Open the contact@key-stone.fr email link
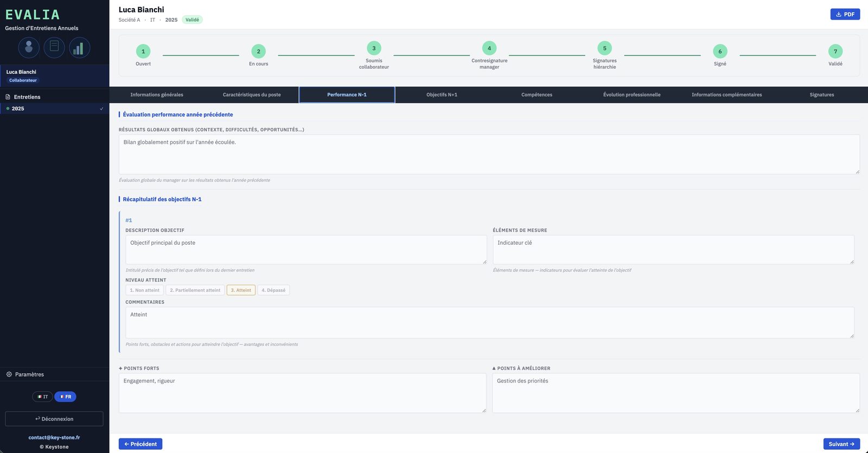868x453 pixels. pos(54,437)
